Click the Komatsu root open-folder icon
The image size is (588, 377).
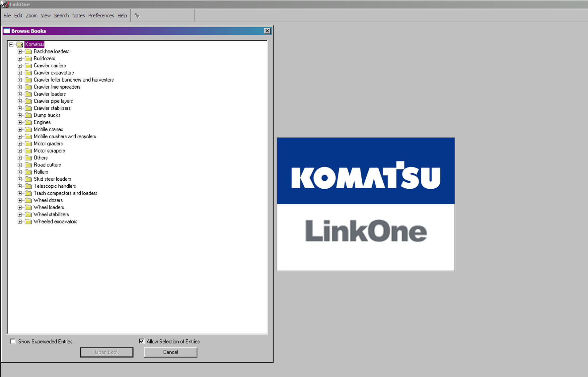tap(20, 44)
